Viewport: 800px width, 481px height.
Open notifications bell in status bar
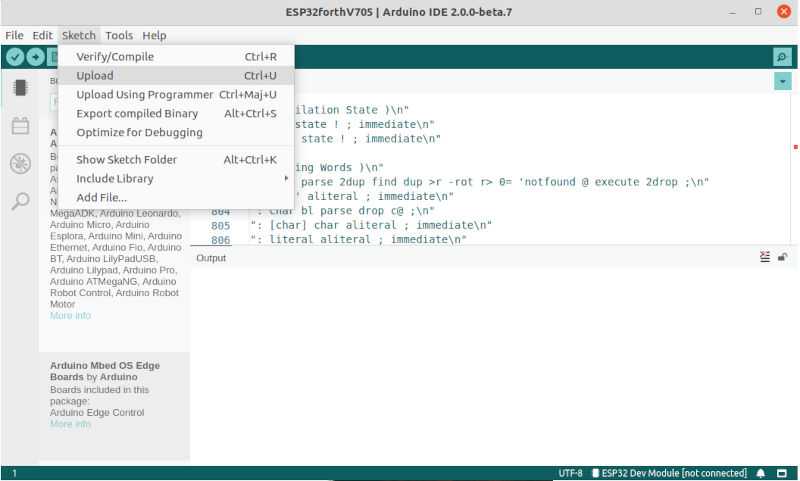click(761, 473)
